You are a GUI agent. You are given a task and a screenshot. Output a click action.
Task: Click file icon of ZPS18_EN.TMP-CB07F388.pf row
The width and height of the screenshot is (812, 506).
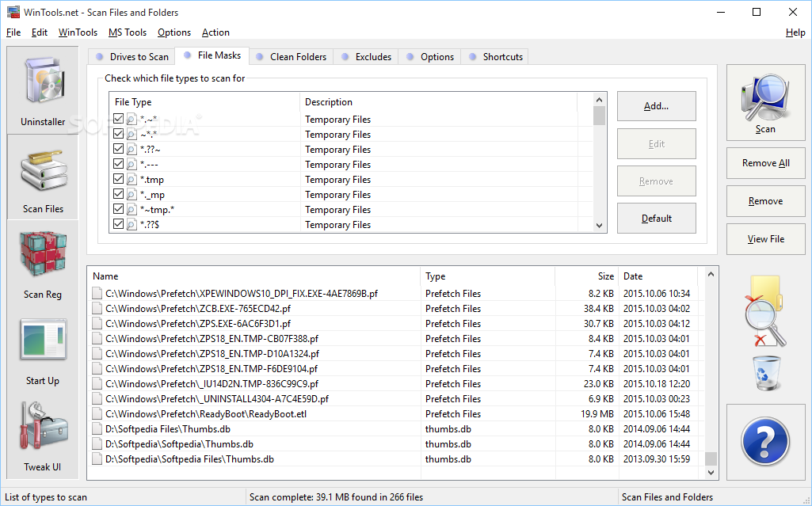tap(97, 338)
